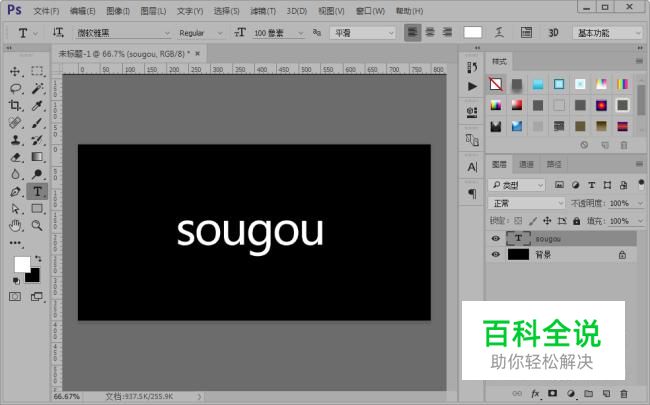Select the Crop tool
650x405 pixels.
point(15,105)
